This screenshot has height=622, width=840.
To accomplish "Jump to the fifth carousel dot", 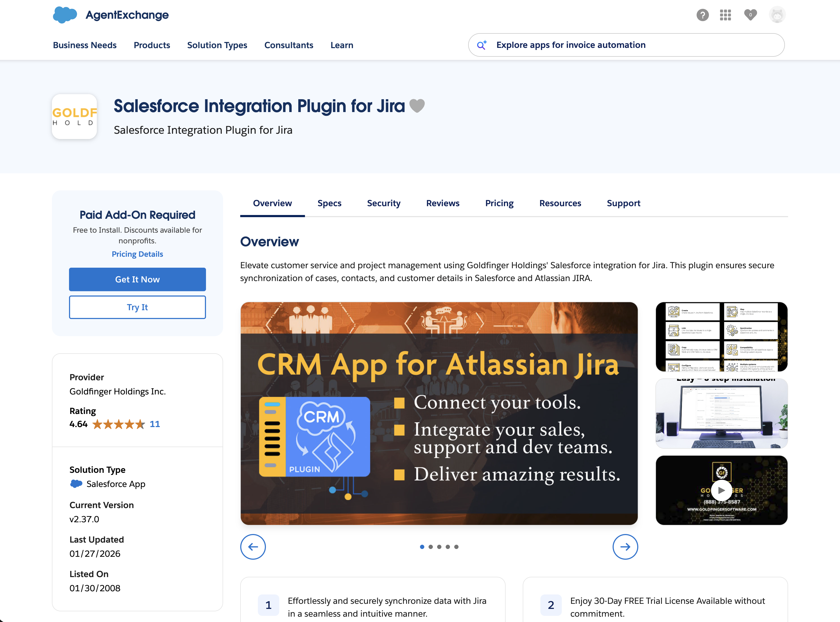I will [456, 547].
